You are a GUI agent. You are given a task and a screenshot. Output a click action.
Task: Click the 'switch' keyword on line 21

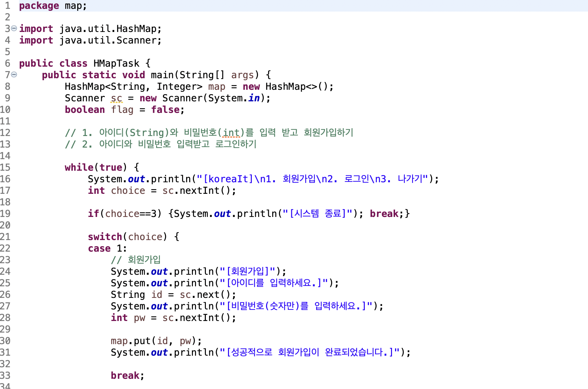click(105, 237)
